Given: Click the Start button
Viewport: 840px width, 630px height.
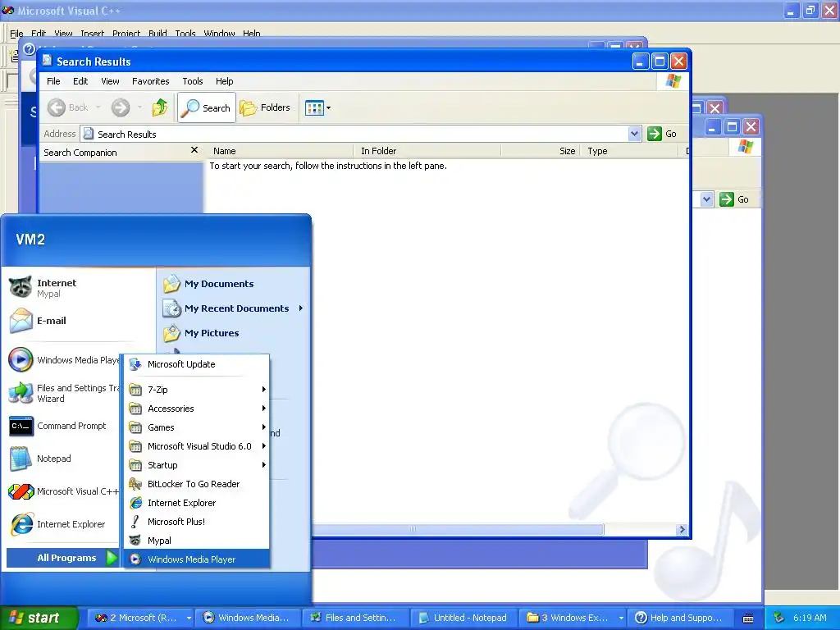Looking at the screenshot, I should [x=39, y=618].
